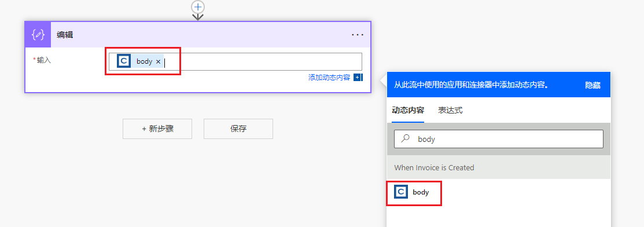The height and width of the screenshot is (227, 644).
Task: Click the 编辑 card title
Action: 65,35
